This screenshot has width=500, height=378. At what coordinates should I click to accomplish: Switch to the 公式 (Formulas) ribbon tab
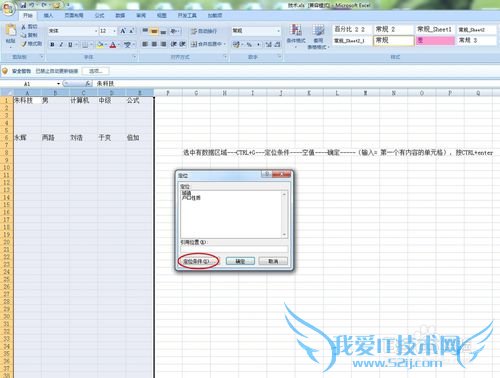(x=99, y=15)
